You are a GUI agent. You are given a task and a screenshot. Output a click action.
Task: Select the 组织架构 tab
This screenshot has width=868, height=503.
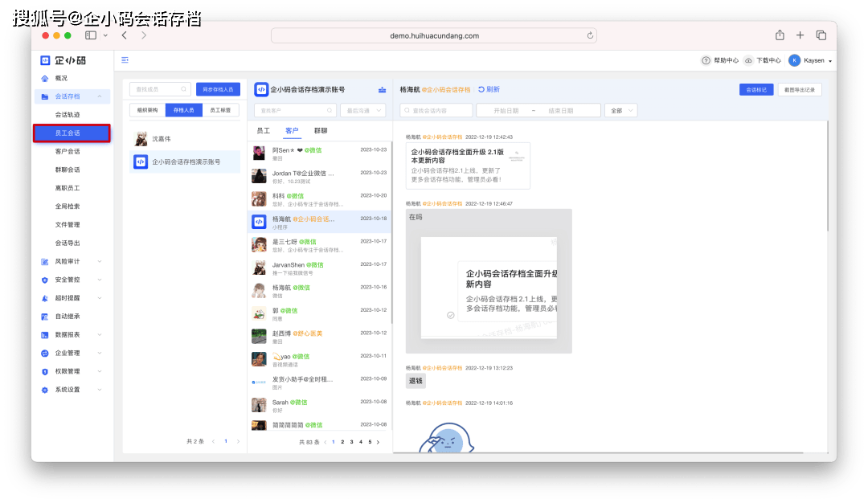tap(148, 110)
